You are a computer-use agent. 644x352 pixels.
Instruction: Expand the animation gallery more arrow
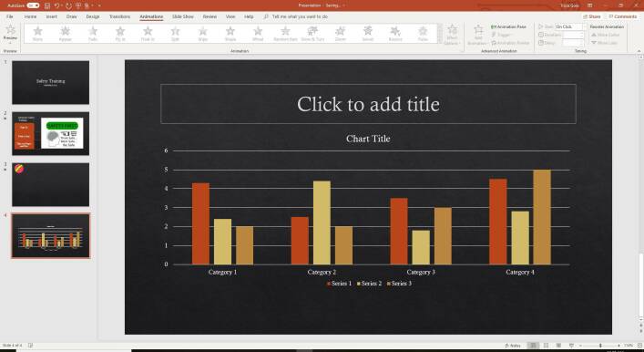click(x=440, y=40)
